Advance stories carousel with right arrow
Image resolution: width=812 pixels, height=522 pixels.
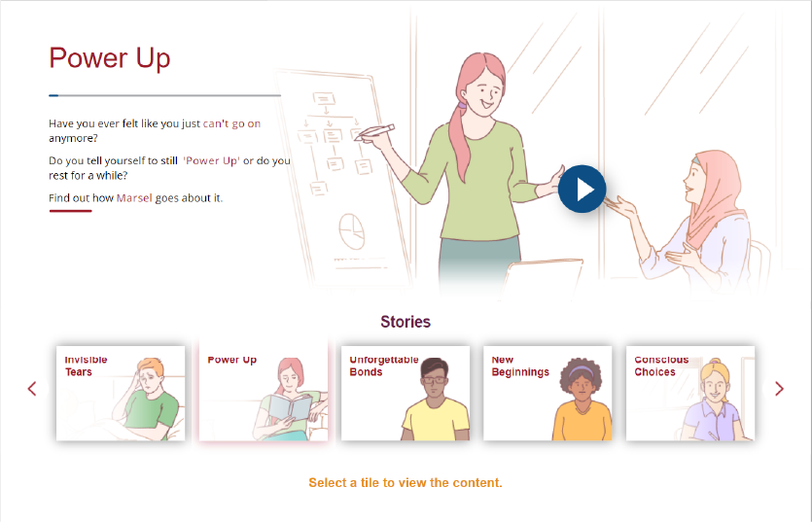click(x=779, y=389)
